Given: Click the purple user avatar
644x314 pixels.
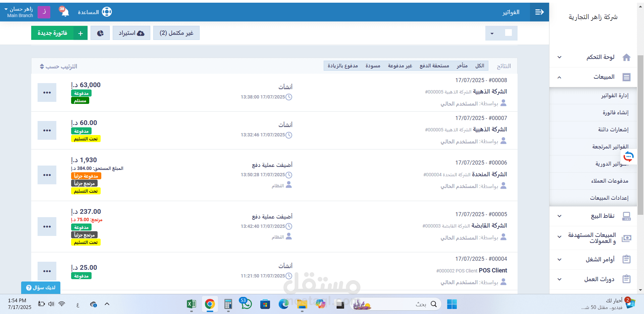Looking at the screenshot, I should (x=44, y=12).
